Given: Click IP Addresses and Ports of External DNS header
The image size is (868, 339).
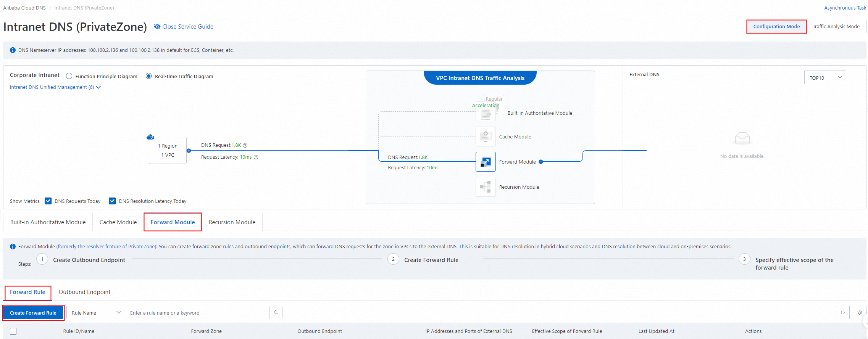Looking at the screenshot, I should tap(469, 331).
